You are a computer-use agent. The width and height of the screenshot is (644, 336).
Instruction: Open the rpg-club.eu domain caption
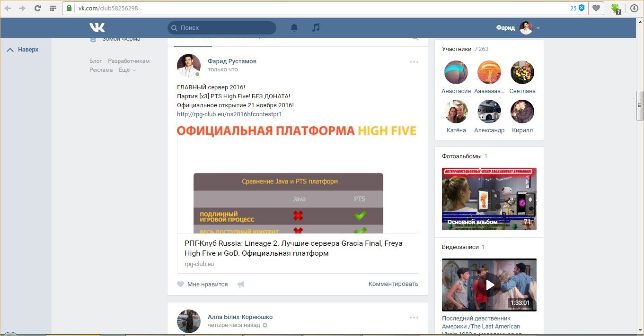(x=199, y=264)
